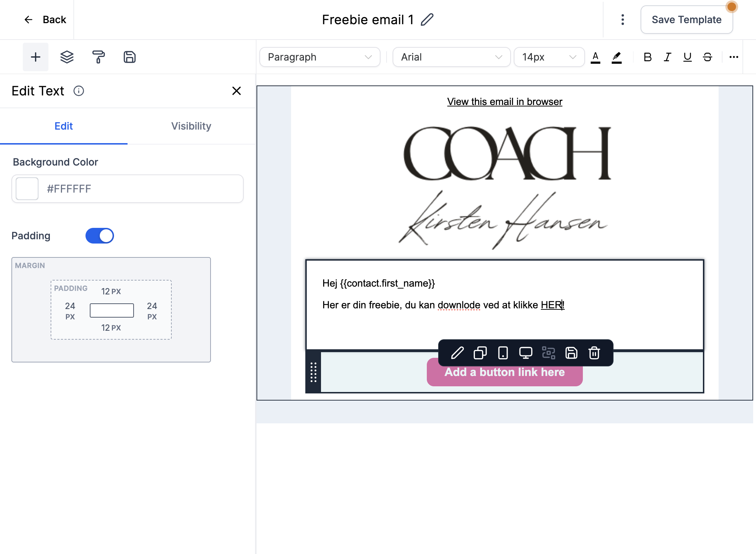Screen dimensions: 756x554
Task: Click Save Template button
Action: pos(687,20)
